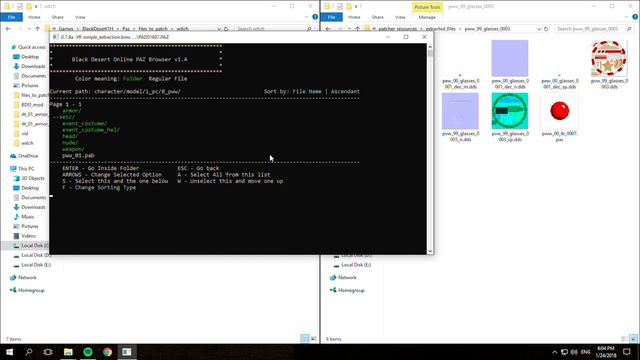Screen dimensions: 640x360
Task: Open Homegroup in witch window sidebar
Action: [x=31, y=290]
